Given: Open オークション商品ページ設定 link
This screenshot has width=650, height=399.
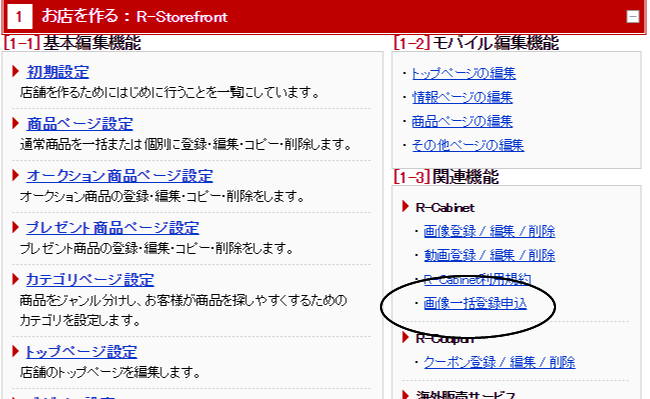Looking at the screenshot, I should click(119, 176).
